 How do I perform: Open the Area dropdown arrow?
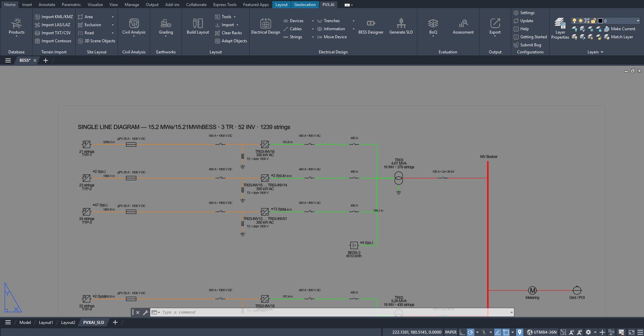112,17
